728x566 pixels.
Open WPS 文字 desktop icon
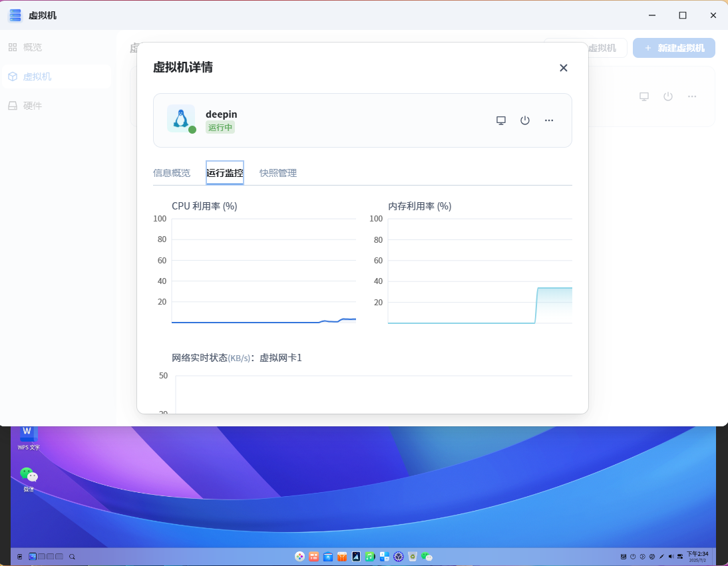(28, 434)
